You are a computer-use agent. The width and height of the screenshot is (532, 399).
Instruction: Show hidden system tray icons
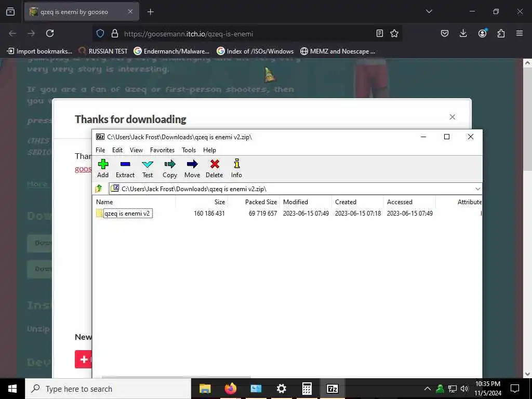(x=428, y=389)
